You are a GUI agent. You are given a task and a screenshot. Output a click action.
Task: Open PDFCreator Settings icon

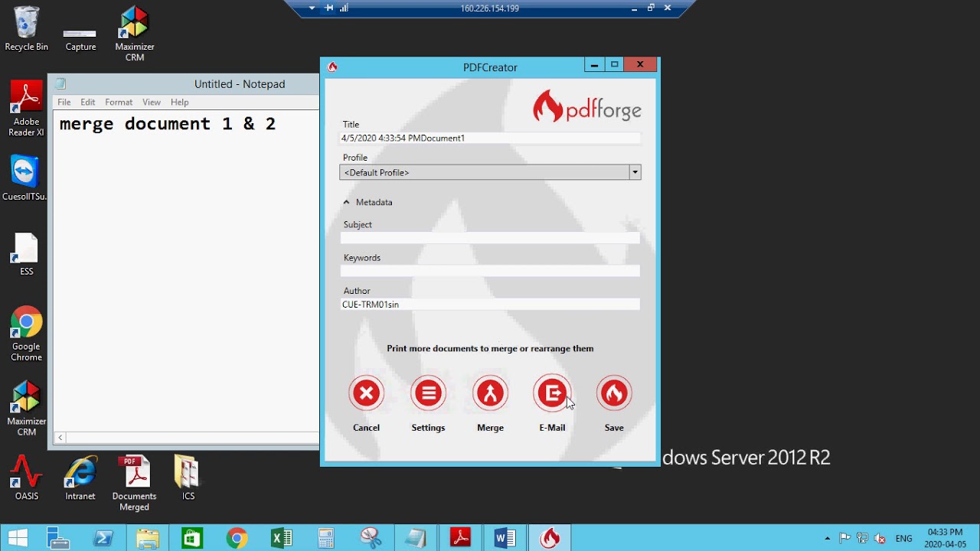[x=428, y=393]
